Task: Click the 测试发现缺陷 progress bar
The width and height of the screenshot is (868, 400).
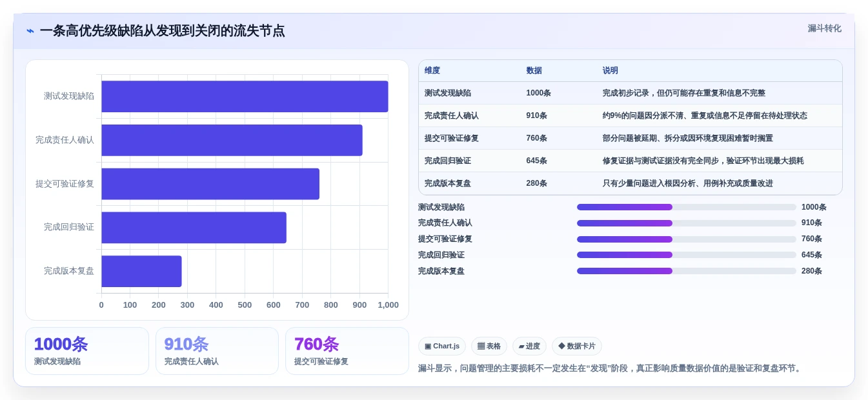Action: pos(686,207)
